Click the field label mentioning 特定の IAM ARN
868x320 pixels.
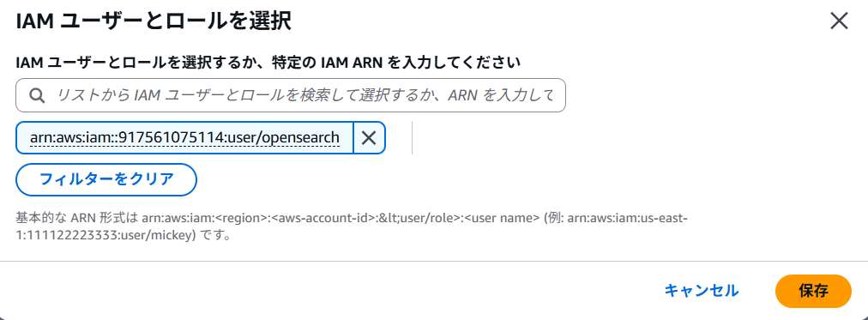(268, 63)
